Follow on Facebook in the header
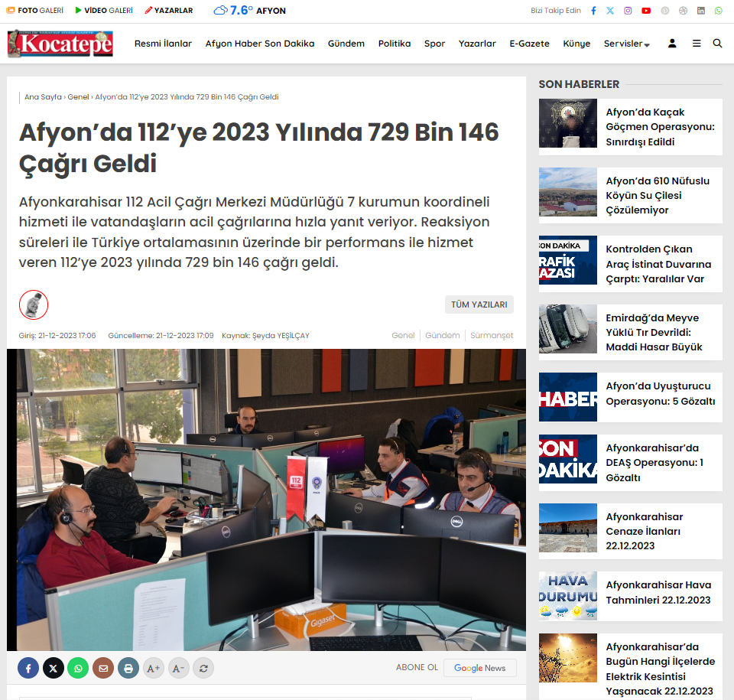The image size is (734, 700). tap(593, 11)
